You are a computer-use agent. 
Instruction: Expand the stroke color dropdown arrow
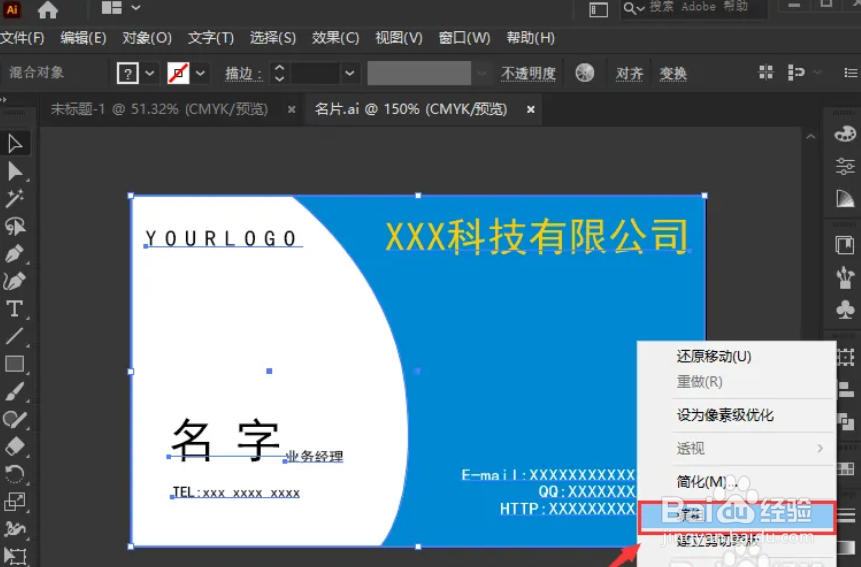[x=200, y=73]
